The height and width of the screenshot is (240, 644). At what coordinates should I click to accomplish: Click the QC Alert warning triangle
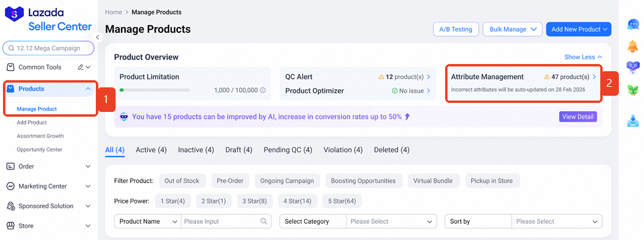tap(381, 77)
